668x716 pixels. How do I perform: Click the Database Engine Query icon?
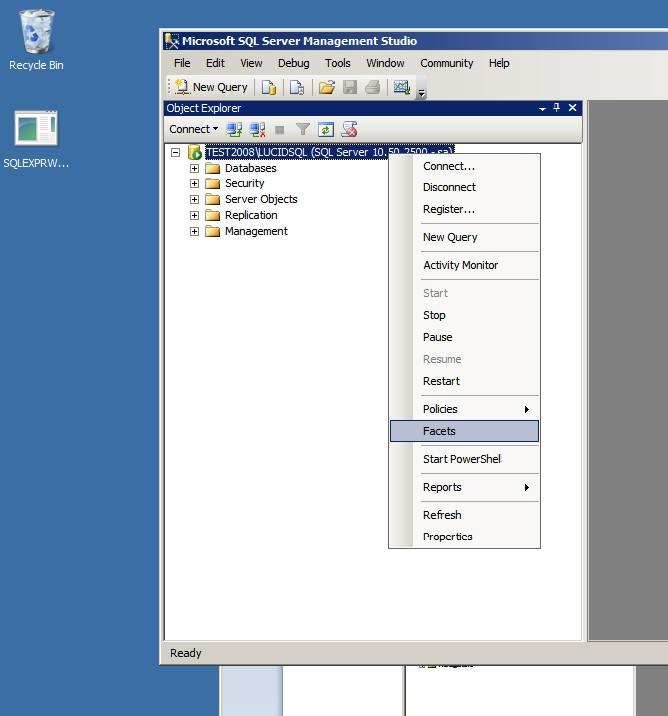coord(269,87)
